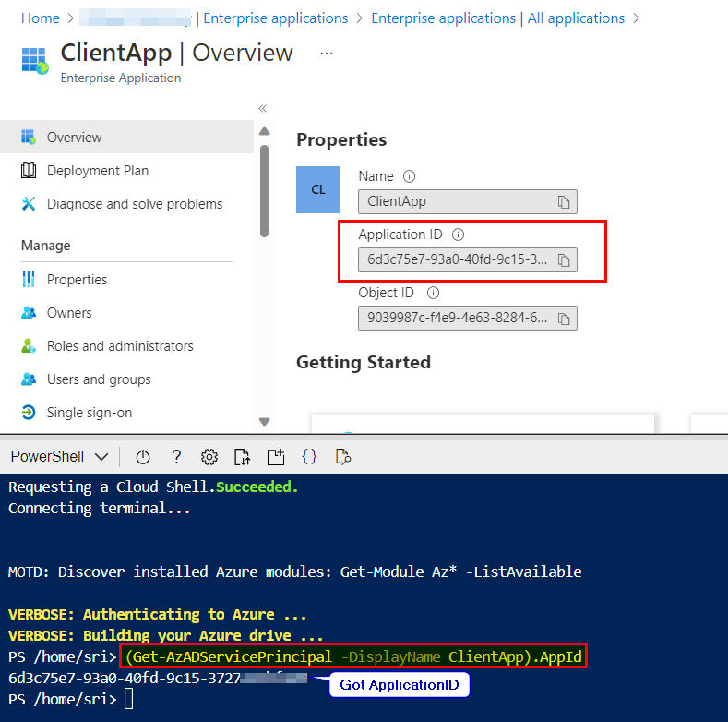Click the Name field containing ClientApp

(468, 201)
